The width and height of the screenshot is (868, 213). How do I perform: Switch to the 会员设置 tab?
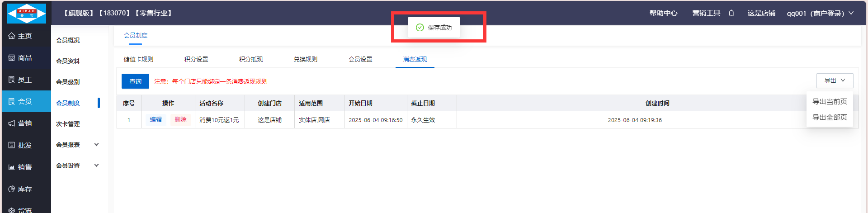(360, 59)
